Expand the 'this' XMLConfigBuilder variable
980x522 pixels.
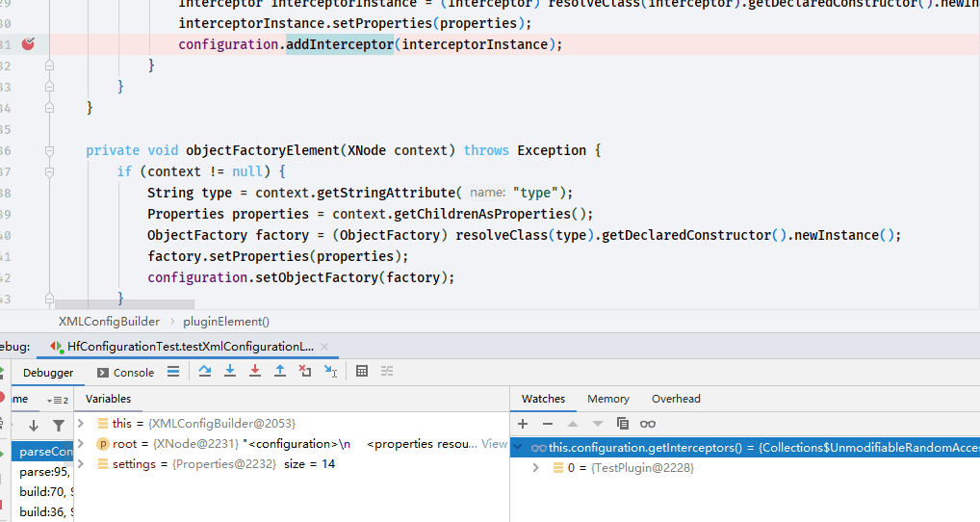tap(81, 423)
